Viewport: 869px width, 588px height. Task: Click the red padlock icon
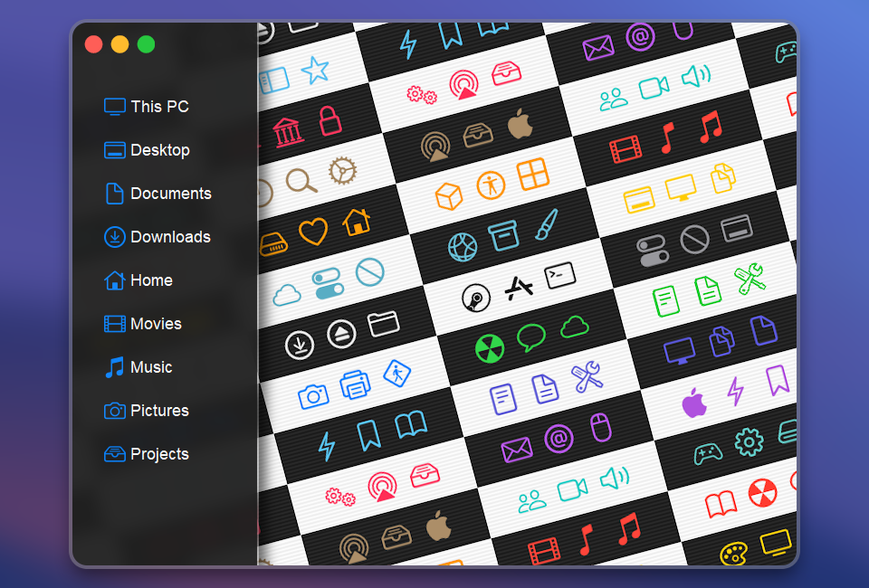(330, 120)
